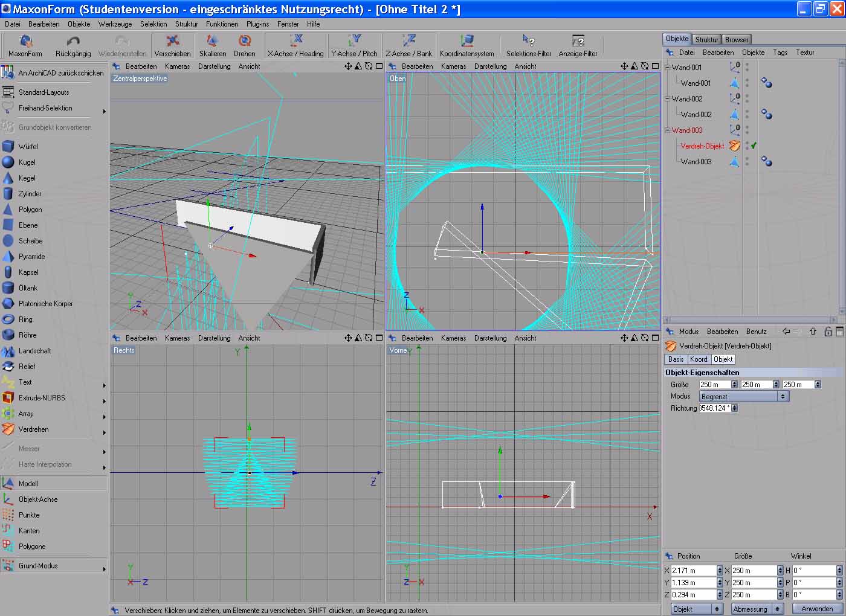Click the Position X input field
This screenshot has width=846, height=616.
693,570
